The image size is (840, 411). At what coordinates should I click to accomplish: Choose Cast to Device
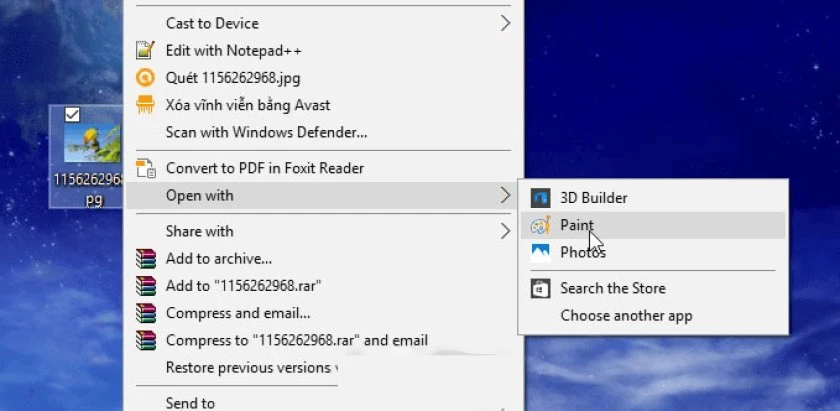[x=324, y=23]
